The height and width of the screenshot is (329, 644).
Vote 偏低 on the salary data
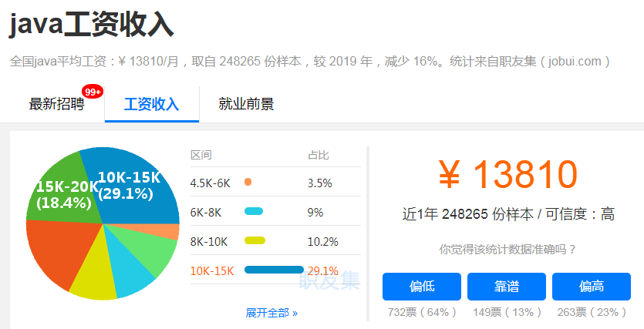tap(422, 287)
